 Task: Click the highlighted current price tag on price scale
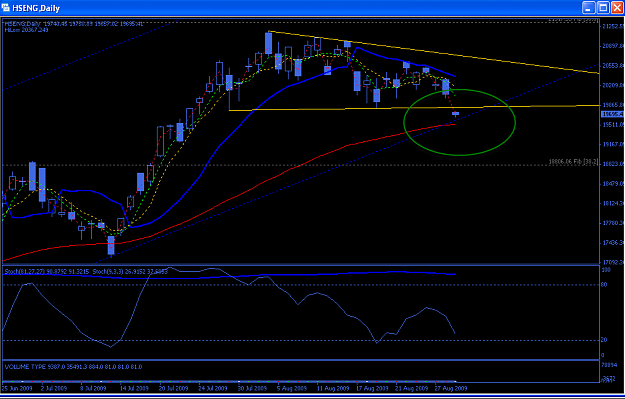click(x=611, y=114)
